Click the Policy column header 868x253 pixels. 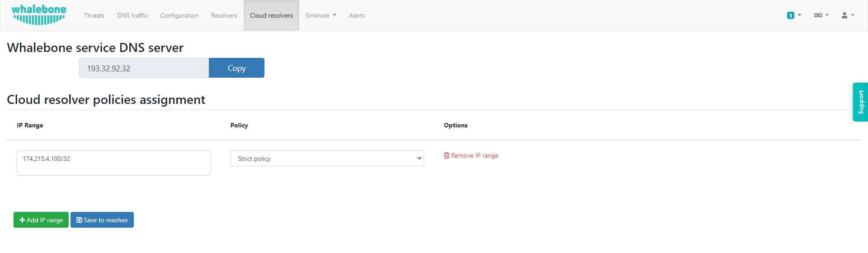239,125
